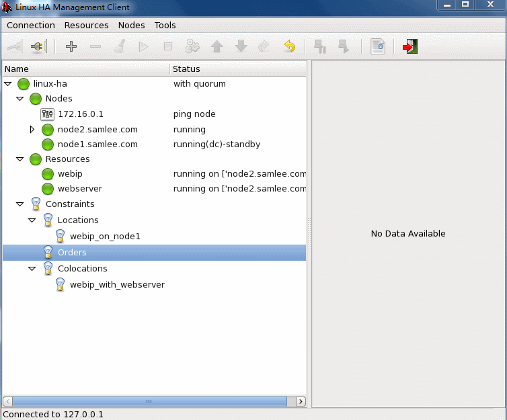Collapse the Locations constraint group
Image resolution: width=507 pixels, height=420 pixels.
click(32, 220)
